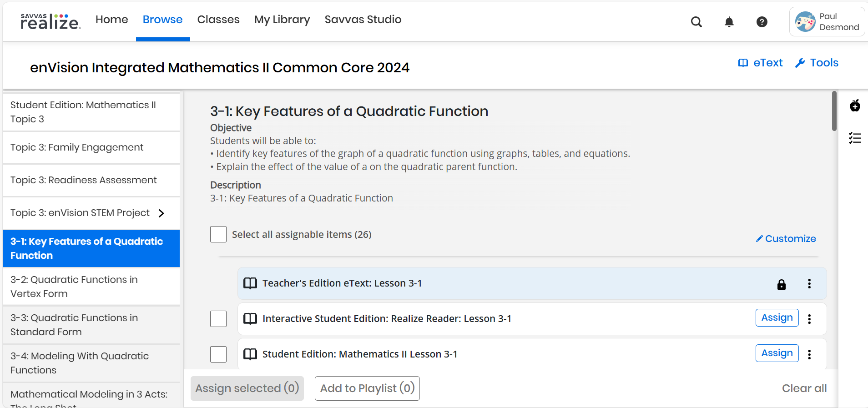
Task: Select 3-1: Key Features of a Quadratic Function
Action: tap(91, 248)
